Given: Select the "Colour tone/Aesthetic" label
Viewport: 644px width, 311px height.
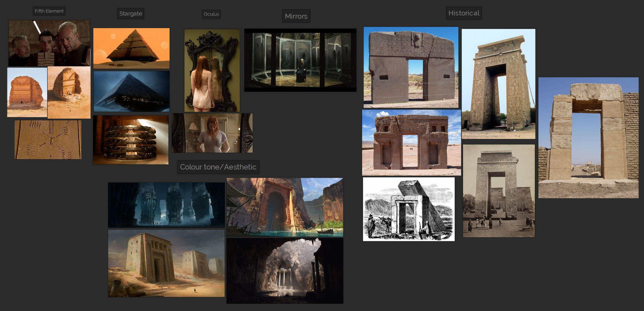Looking at the screenshot, I should click(218, 167).
